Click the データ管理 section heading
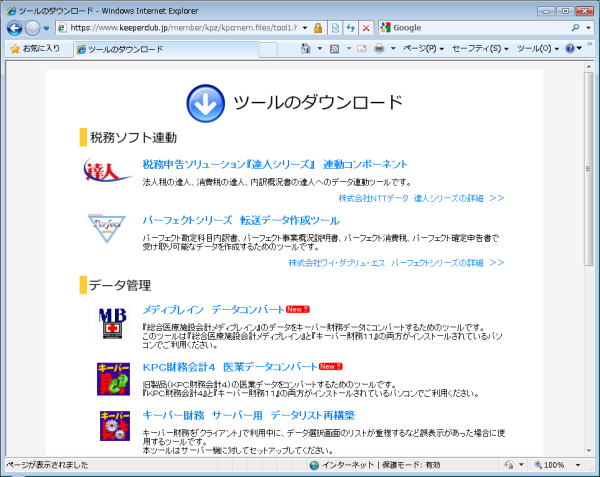The width and height of the screenshot is (600, 477). (x=120, y=285)
